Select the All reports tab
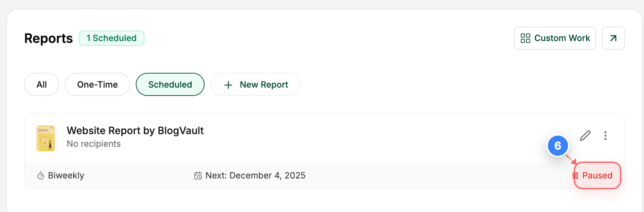644x212 pixels. pos(41,84)
